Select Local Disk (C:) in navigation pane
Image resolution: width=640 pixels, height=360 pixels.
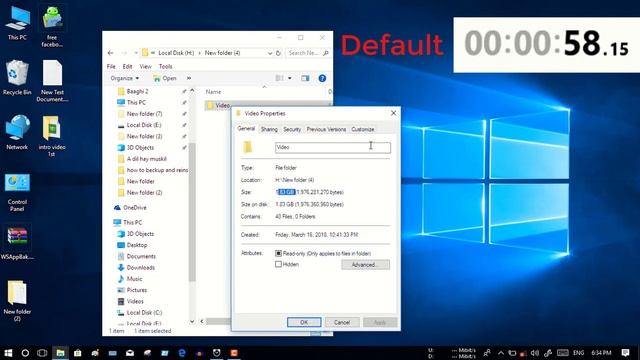click(144, 313)
